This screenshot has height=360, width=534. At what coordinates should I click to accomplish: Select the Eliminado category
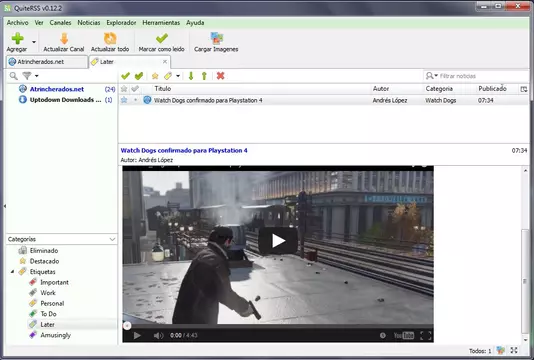click(x=44, y=251)
